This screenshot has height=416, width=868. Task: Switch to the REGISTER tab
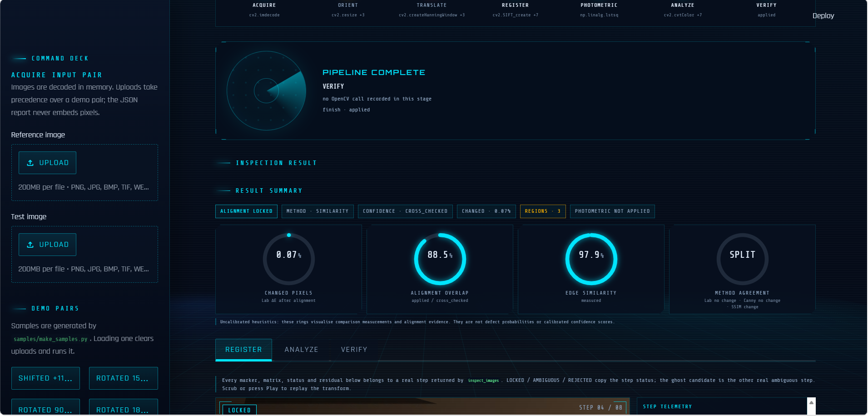(x=243, y=350)
